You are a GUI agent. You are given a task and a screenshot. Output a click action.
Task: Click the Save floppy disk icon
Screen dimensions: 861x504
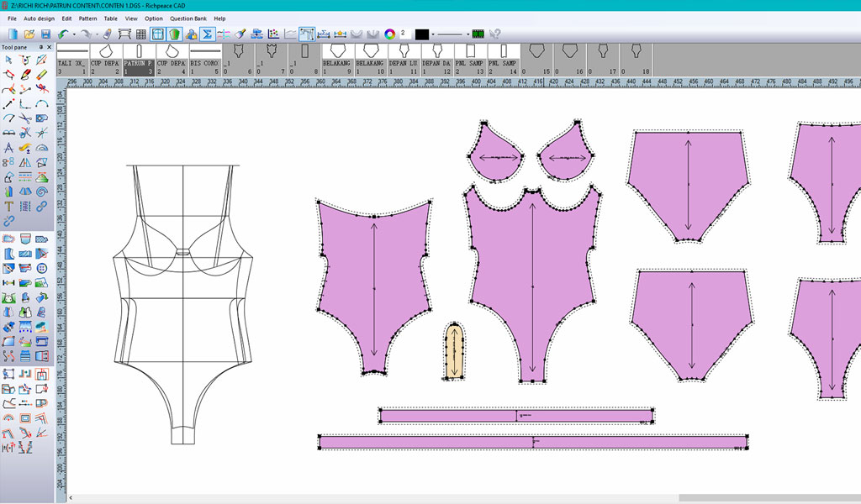point(45,34)
